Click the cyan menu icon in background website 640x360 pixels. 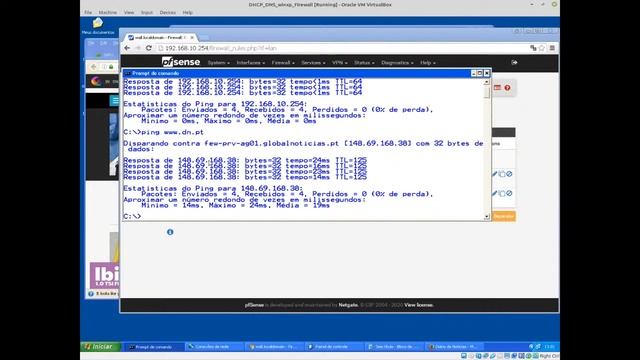(115, 100)
